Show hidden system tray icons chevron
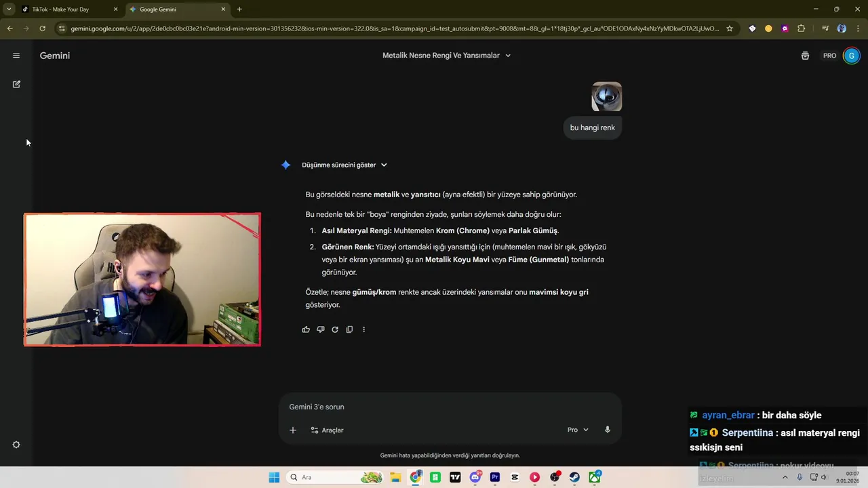Viewport: 868px width, 488px height. pos(785,477)
